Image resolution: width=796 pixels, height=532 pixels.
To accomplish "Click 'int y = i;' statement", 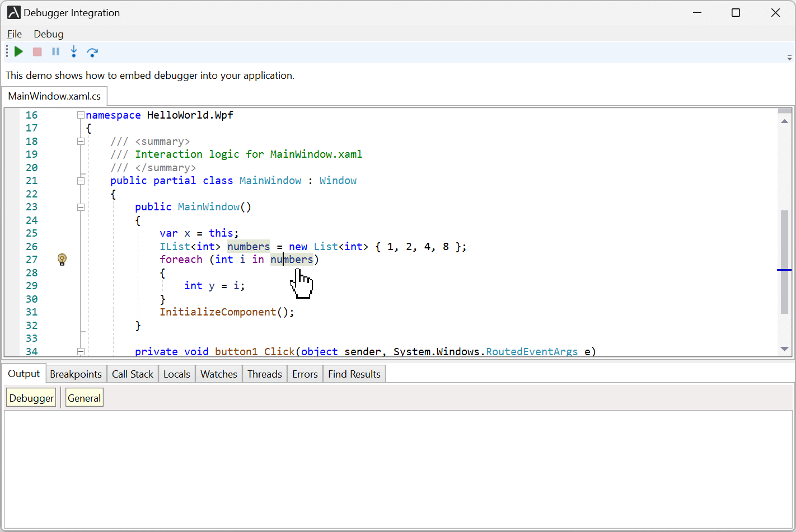I will click(x=214, y=285).
